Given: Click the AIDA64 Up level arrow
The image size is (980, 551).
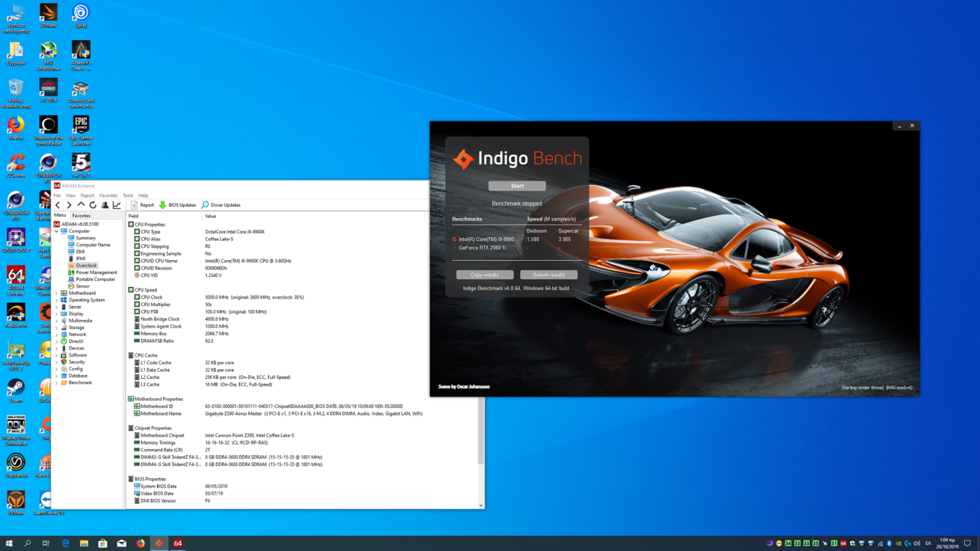Looking at the screenshot, I should [x=81, y=205].
